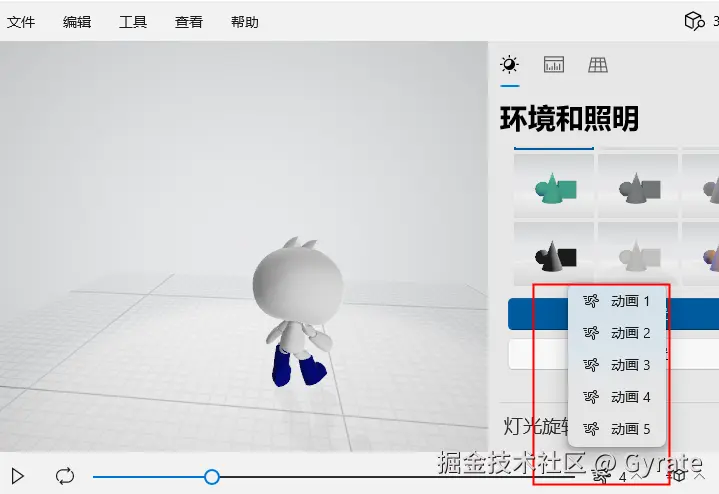Expand the quick animations chevron
719x494 pixels.
click(x=699, y=476)
